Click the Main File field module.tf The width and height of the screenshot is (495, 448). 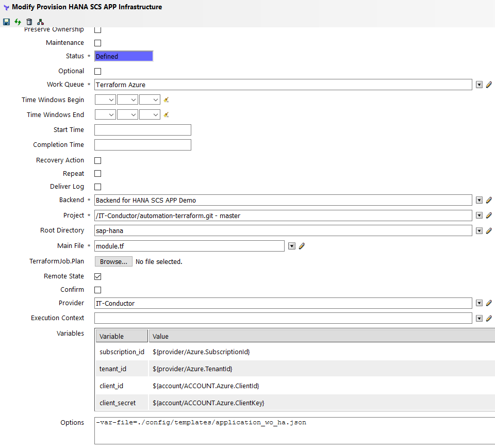click(x=189, y=246)
